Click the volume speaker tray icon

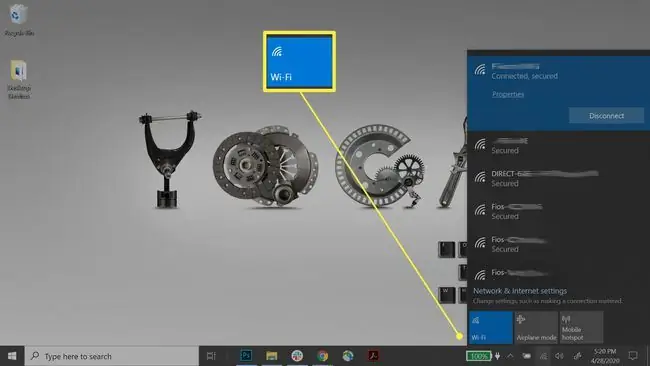(560, 356)
